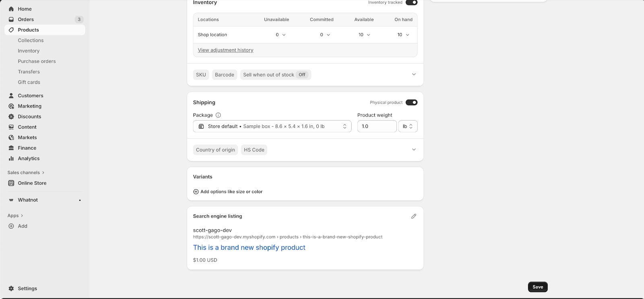644x299 pixels.
Task: Click the Orders inbox icon
Action: point(11,19)
